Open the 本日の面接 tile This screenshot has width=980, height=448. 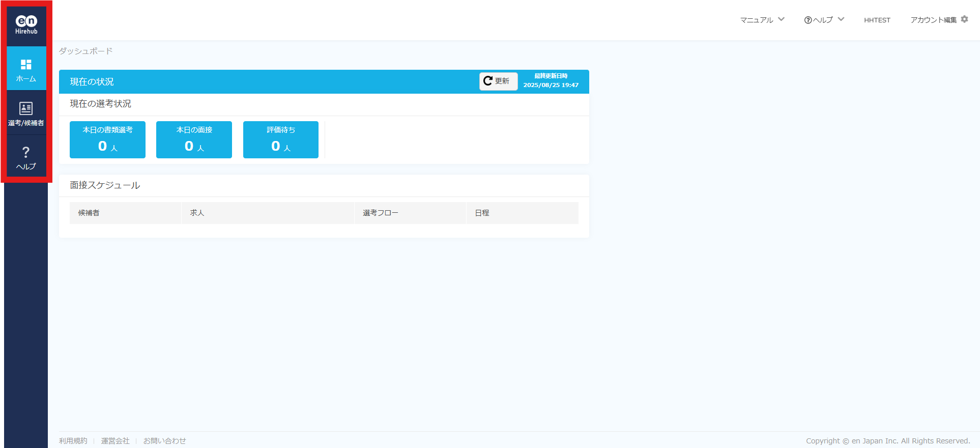(194, 139)
